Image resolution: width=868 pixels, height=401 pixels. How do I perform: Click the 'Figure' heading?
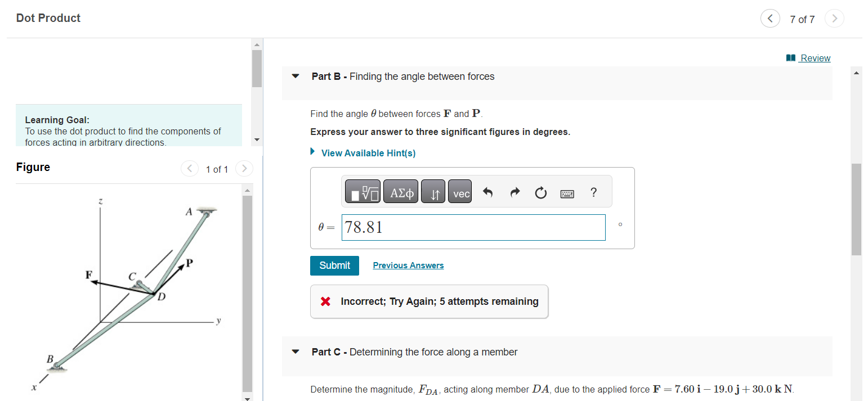33,167
